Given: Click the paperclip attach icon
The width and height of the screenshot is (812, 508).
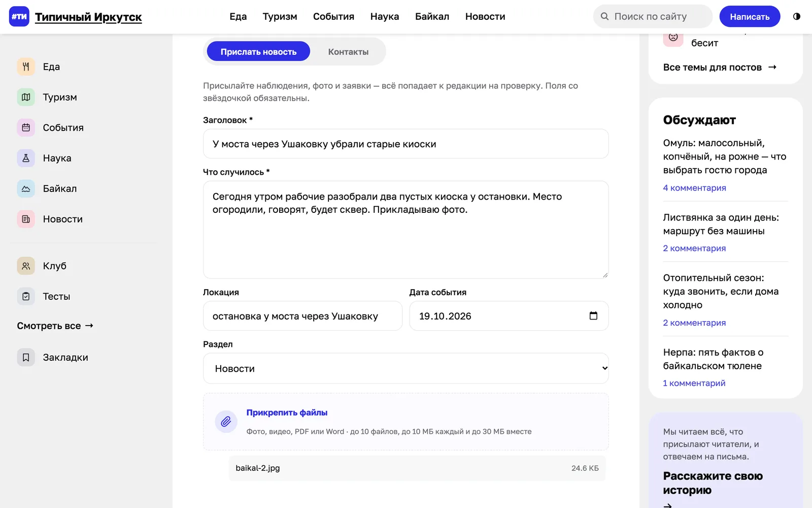Looking at the screenshot, I should (226, 422).
